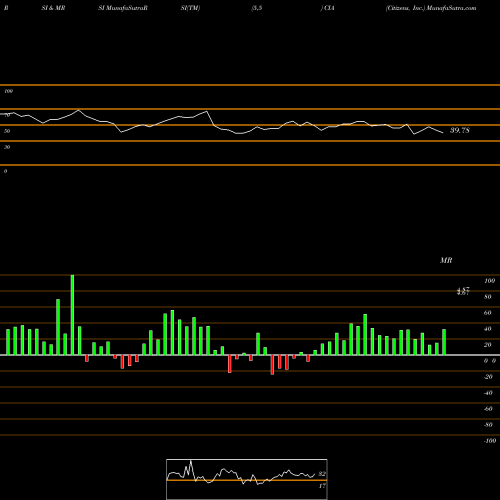The height and width of the screenshot is (500, 500).
Task: Click the 50 label on RSI axis
Action: [x=7, y=131]
